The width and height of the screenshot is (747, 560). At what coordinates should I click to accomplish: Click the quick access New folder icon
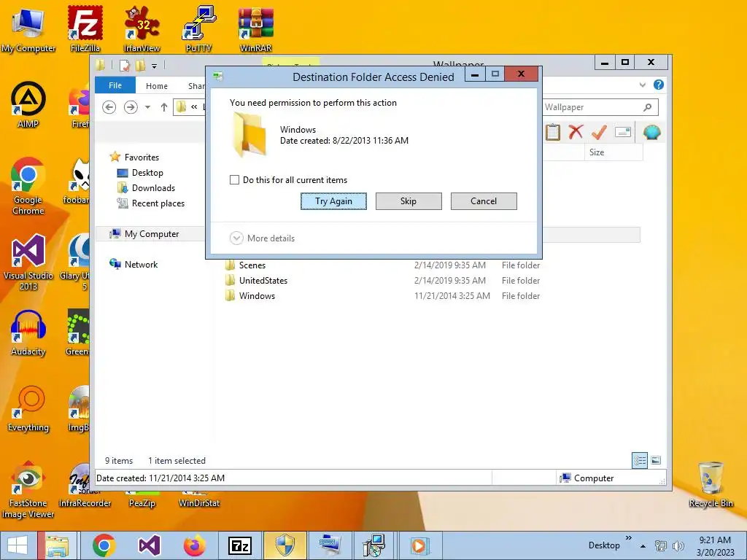click(x=141, y=65)
